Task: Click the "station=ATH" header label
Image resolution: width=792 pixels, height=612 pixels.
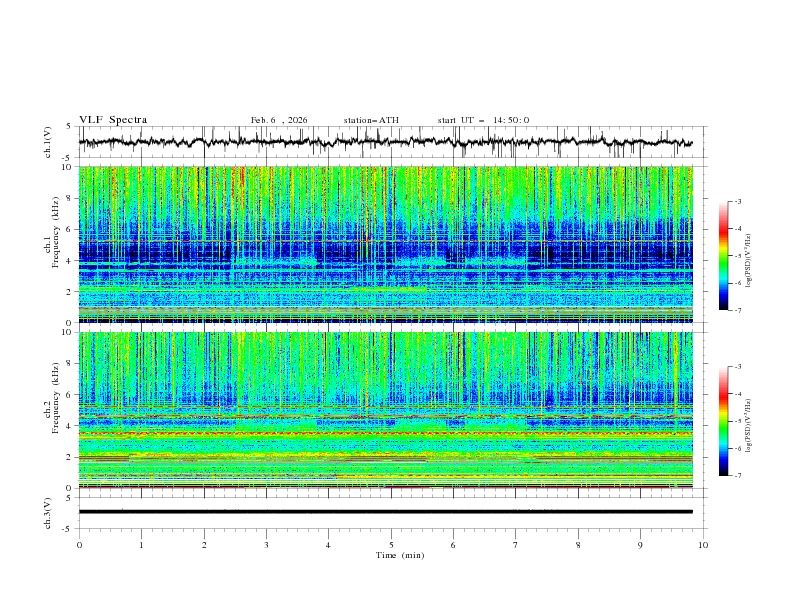Action: click(371, 120)
